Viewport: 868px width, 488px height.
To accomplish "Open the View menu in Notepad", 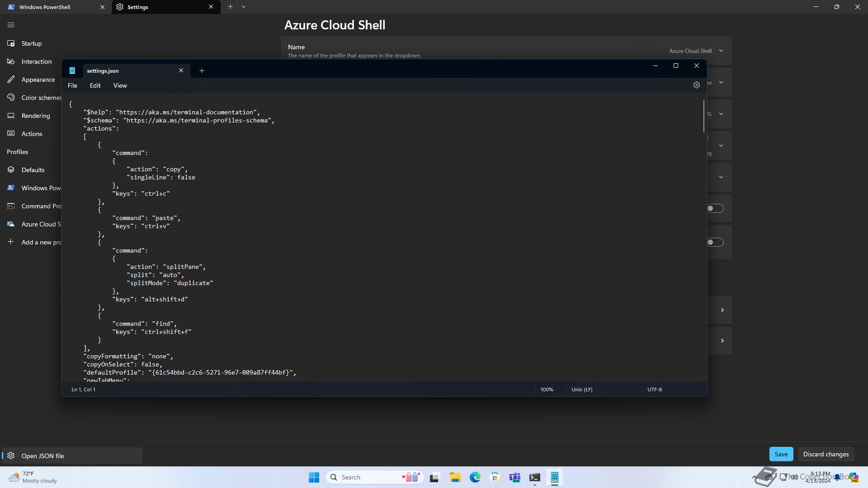I will [x=120, y=85].
